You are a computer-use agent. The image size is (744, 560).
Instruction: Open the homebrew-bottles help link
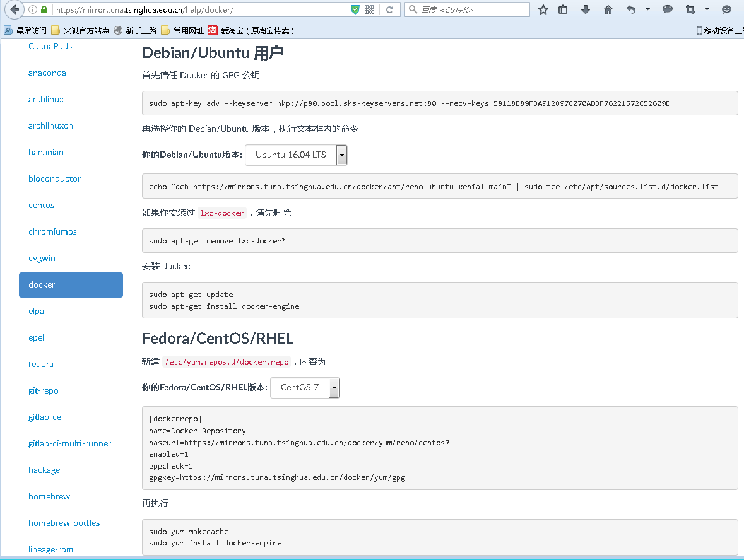click(x=64, y=523)
